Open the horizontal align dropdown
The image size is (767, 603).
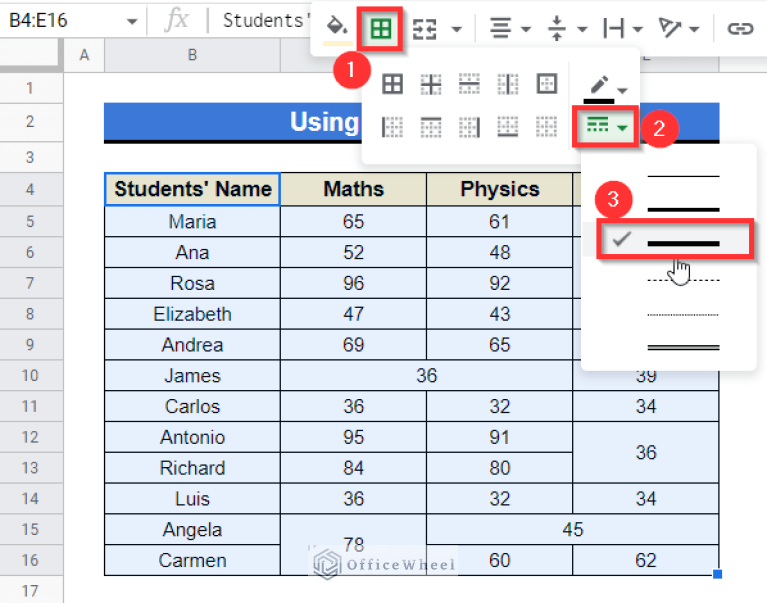[x=510, y=29]
